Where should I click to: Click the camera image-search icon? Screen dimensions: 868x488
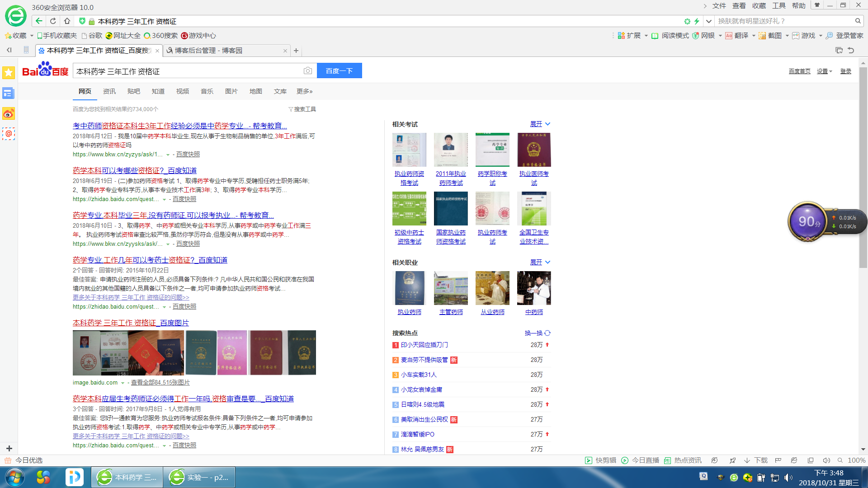307,71
